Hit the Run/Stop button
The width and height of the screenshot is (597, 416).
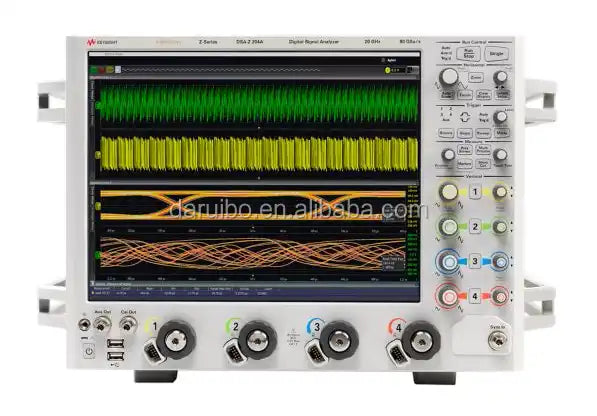[x=468, y=54]
